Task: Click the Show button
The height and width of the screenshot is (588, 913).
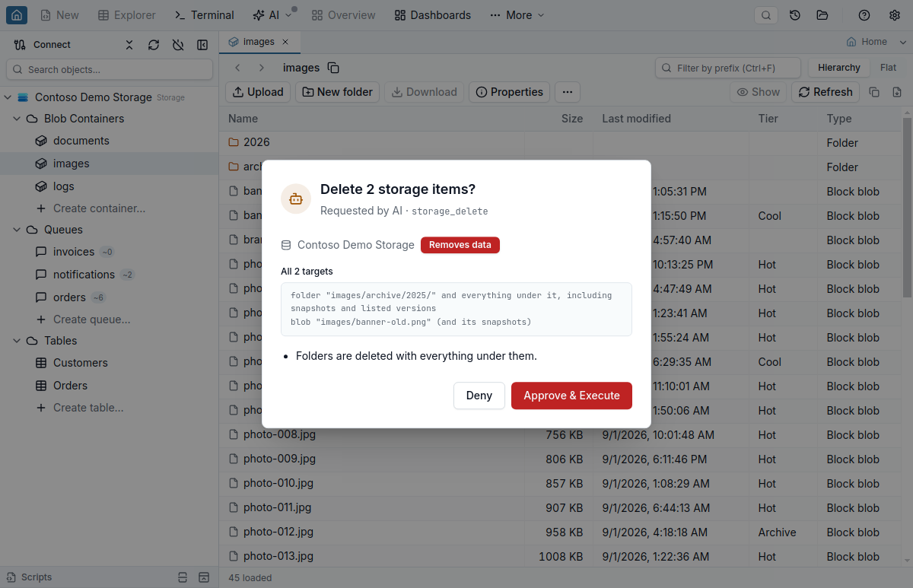Action: (759, 92)
